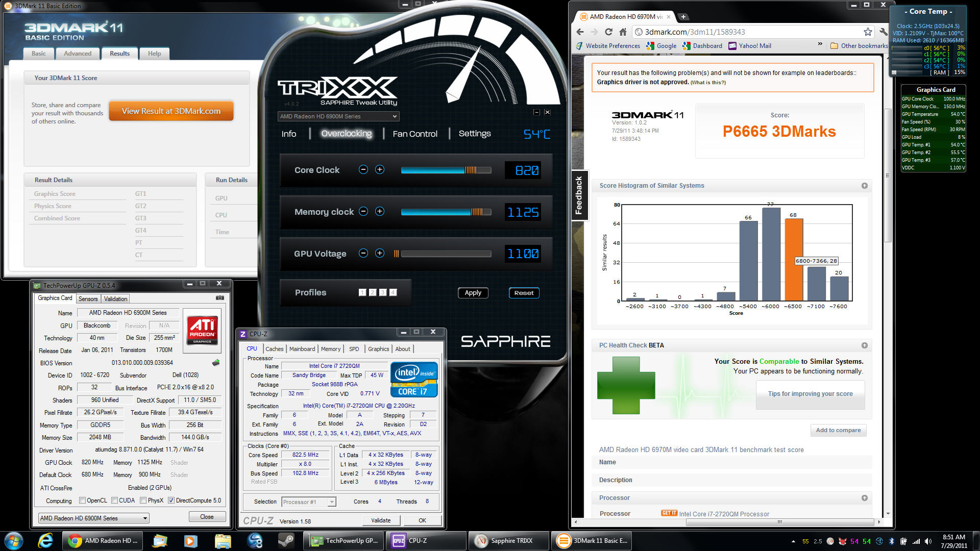This screenshot has width=980, height=551.
Task: Reload the 3dmark.com page
Action: click(608, 32)
